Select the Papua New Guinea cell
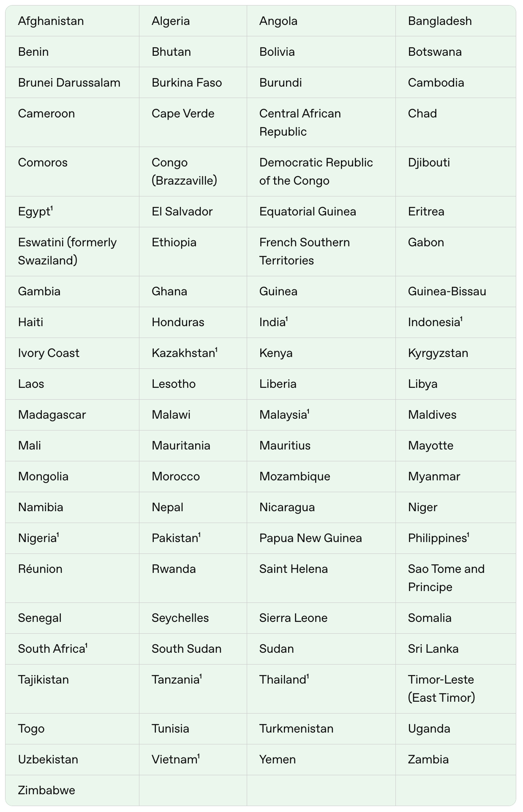The height and width of the screenshot is (812, 523). tap(310, 538)
